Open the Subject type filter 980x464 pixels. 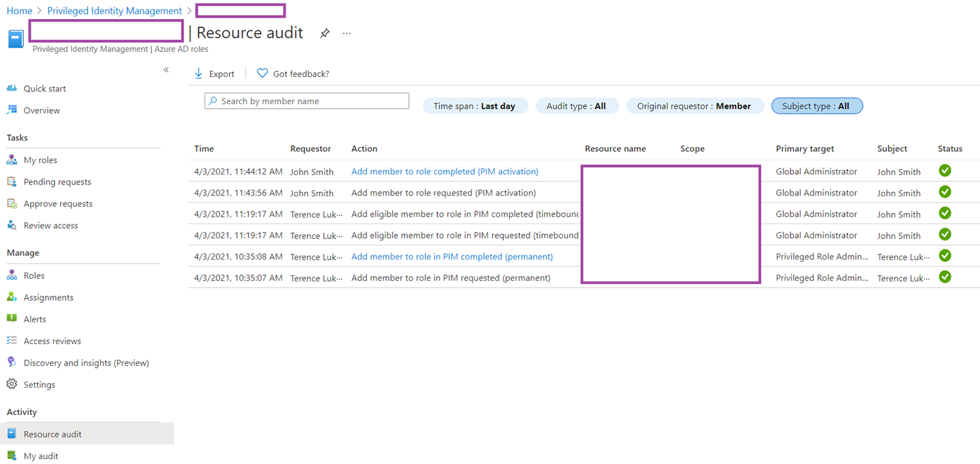coord(817,106)
